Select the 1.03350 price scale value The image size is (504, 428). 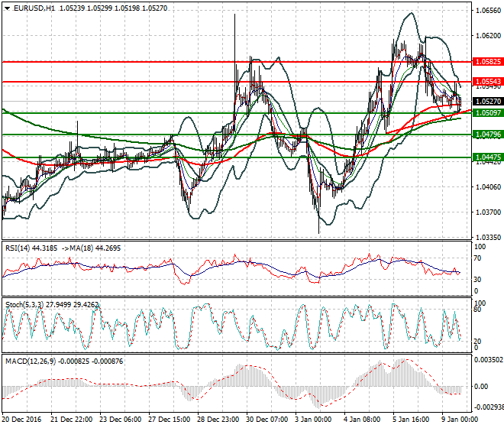coord(488,238)
